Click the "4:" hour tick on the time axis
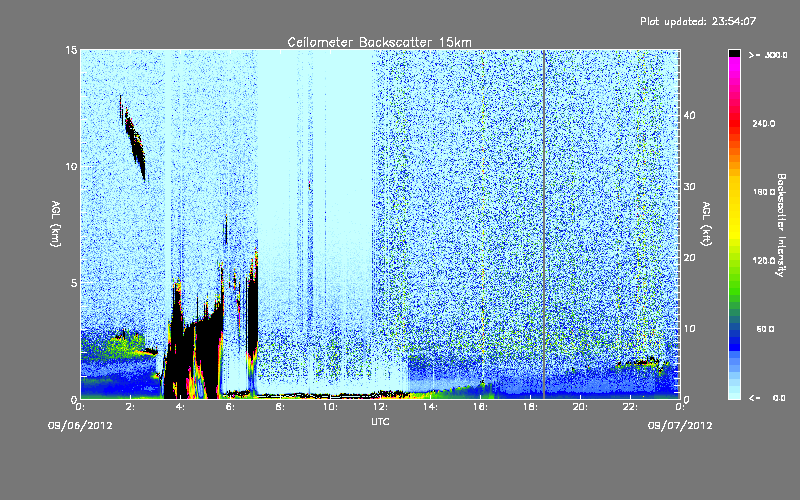The width and height of the screenshot is (800, 500). 180,407
